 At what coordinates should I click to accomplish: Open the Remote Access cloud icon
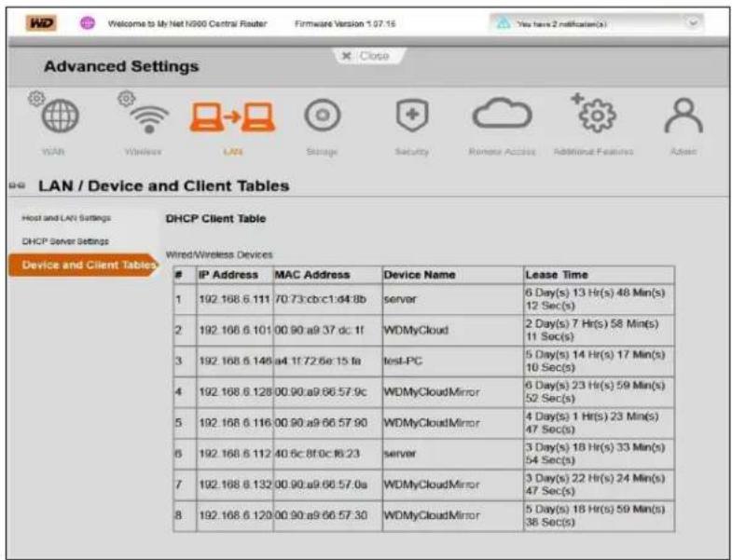point(502,113)
